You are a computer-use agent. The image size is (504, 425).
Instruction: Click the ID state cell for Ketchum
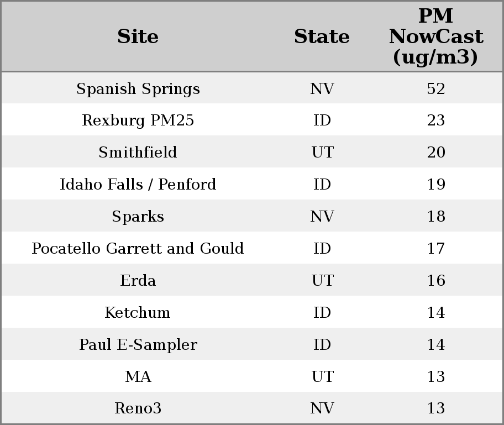click(322, 313)
